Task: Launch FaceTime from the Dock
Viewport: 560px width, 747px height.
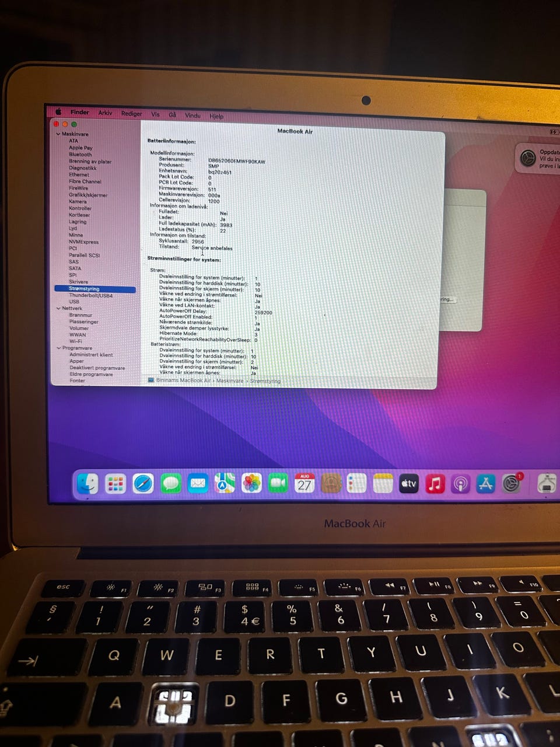Action: [278, 483]
